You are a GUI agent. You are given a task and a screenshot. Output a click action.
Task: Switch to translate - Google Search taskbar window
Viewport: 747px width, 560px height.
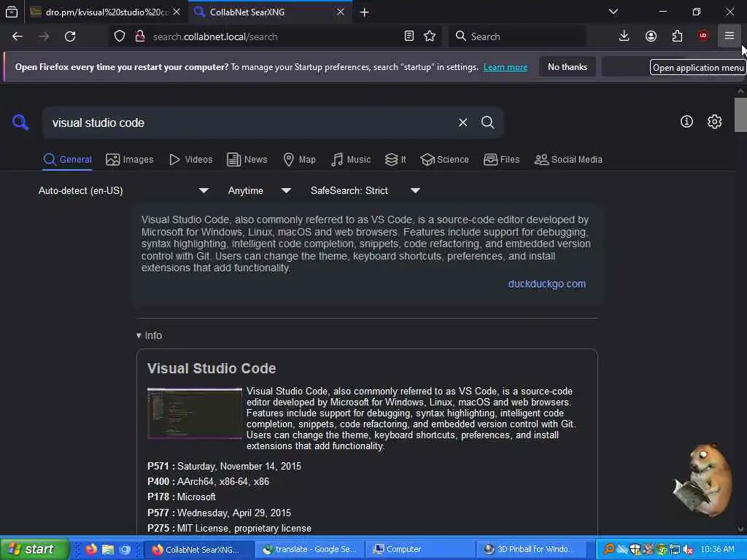coord(309,549)
